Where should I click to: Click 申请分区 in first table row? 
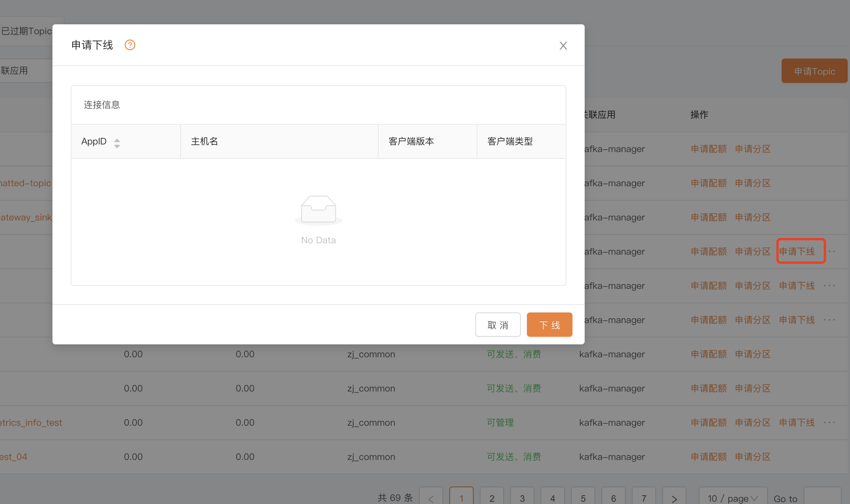click(753, 149)
